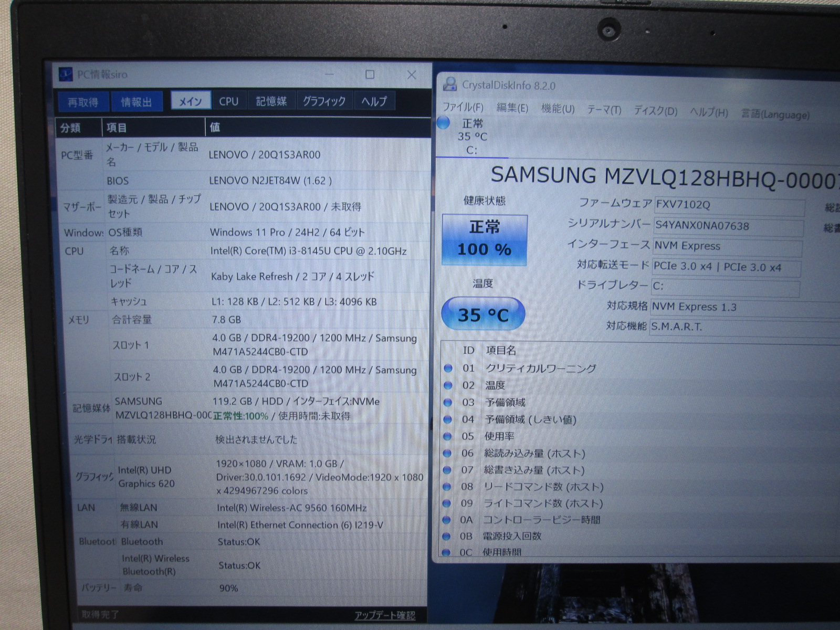Open the 編集(E) menu
The height and width of the screenshot is (630, 840).
coord(512,108)
